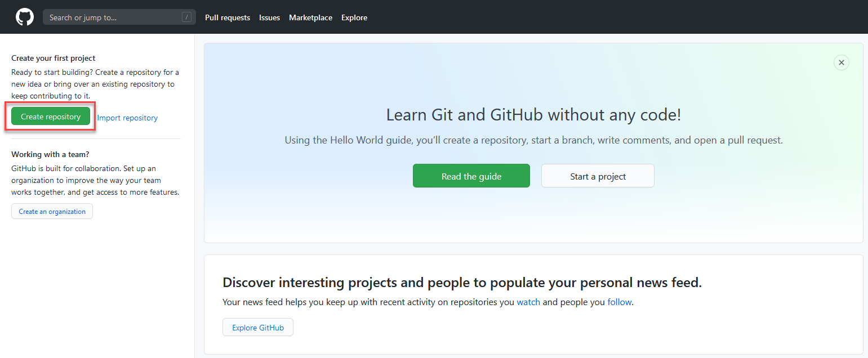Open the follow link in news feed text
The image size is (868, 358).
(619, 302)
